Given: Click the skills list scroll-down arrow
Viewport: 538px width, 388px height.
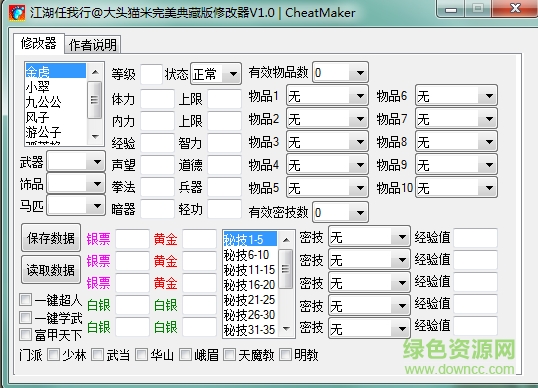Looking at the screenshot, I should click(286, 329).
